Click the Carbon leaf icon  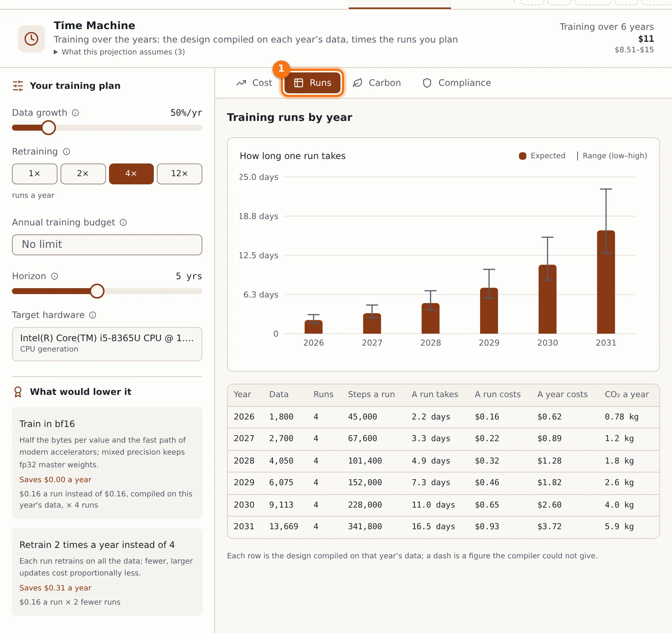pyautogui.click(x=358, y=83)
